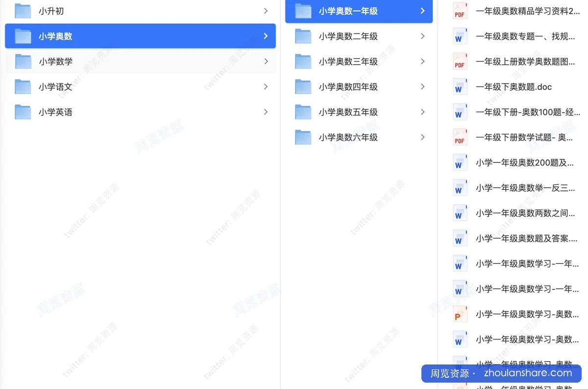Click the 小学奥数六年级 folder icon
The height and width of the screenshot is (389, 588).
point(303,137)
